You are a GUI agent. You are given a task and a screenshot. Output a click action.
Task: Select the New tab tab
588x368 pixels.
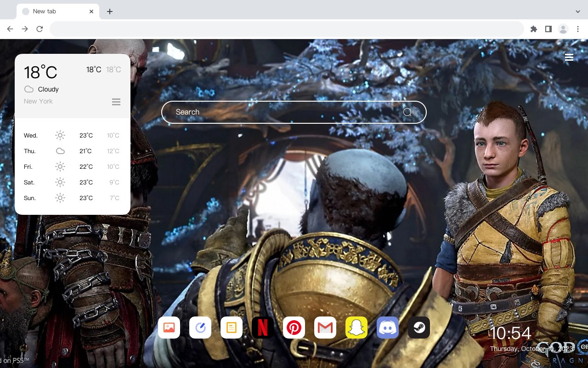point(58,11)
